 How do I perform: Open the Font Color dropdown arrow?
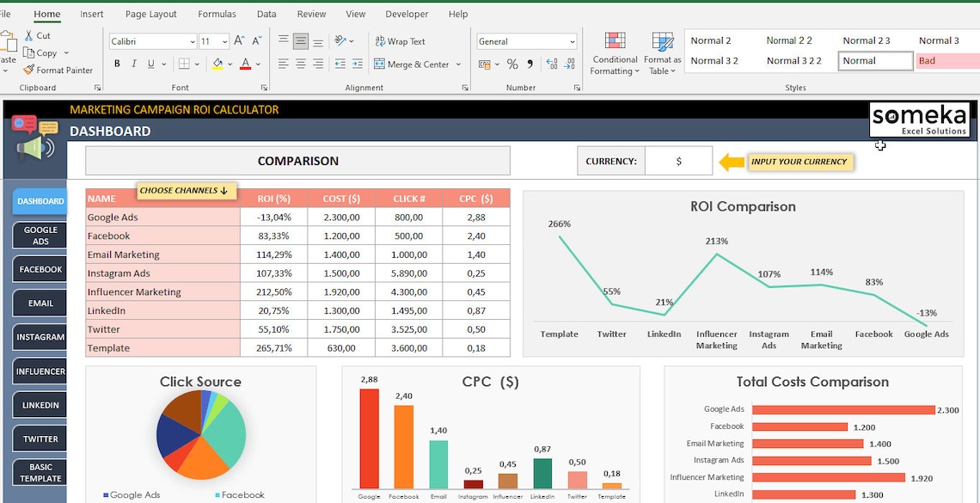(x=256, y=64)
